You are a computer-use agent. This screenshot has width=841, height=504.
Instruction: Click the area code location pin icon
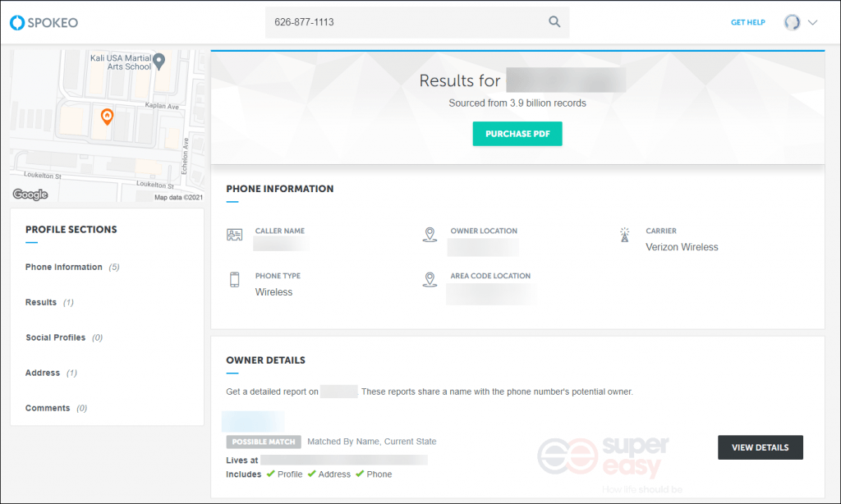coord(430,279)
